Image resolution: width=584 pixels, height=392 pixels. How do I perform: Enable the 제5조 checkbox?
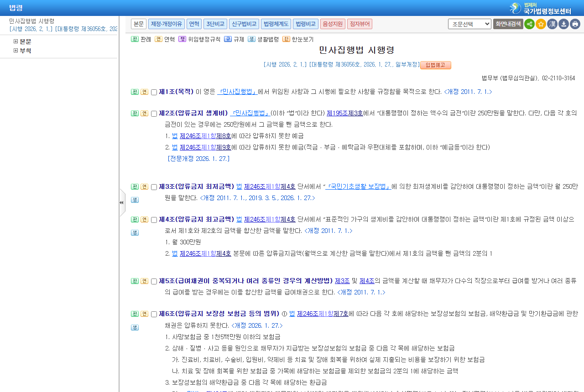[154, 281]
